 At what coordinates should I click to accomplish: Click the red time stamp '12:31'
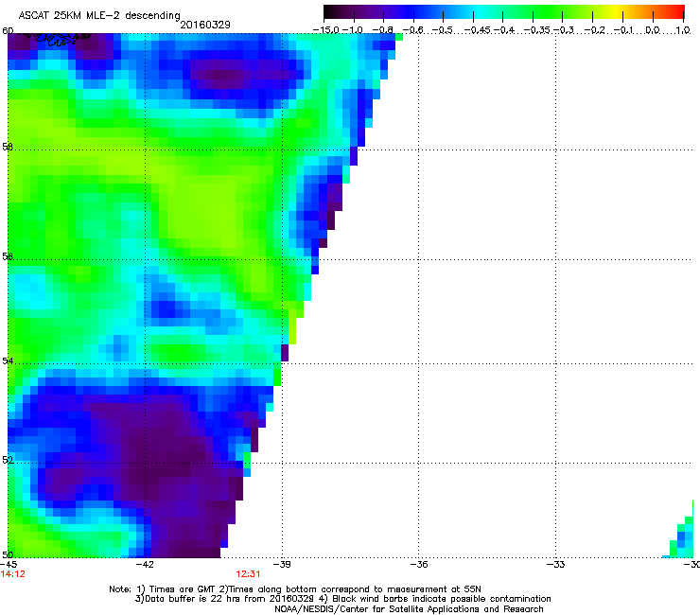(x=248, y=574)
